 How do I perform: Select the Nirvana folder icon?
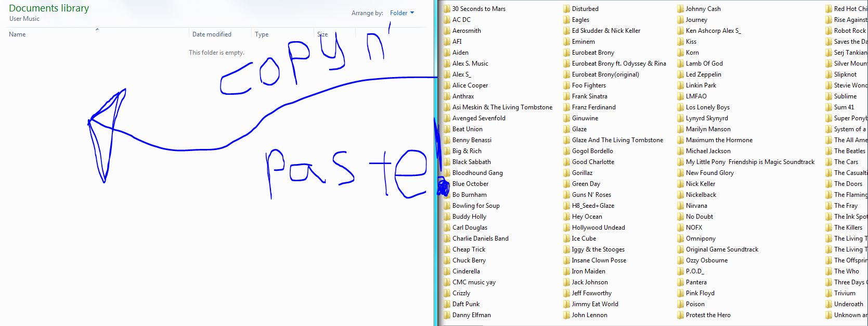pyautogui.click(x=680, y=206)
